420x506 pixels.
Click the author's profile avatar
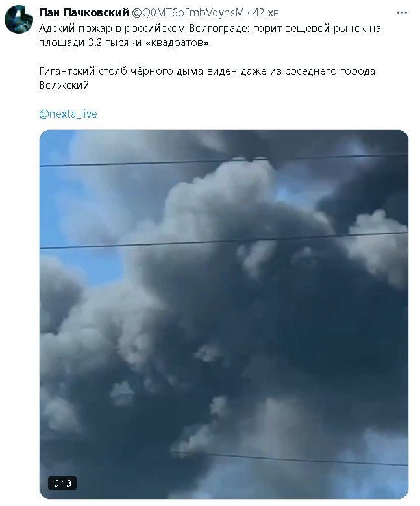pos(19,19)
